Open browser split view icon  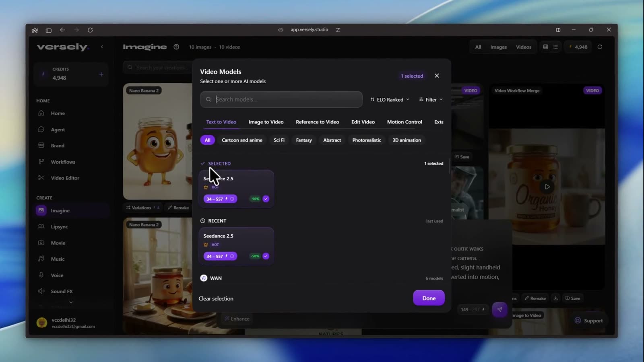click(x=558, y=30)
